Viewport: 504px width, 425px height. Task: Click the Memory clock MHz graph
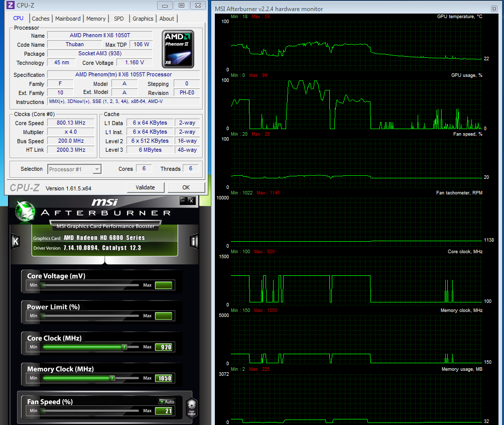pos(356,340)
